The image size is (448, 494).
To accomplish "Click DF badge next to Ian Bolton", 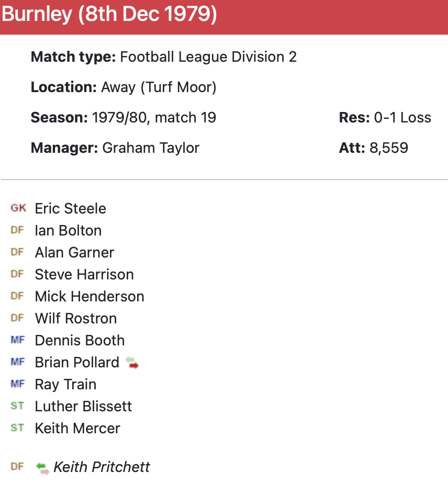I will 17,230.
